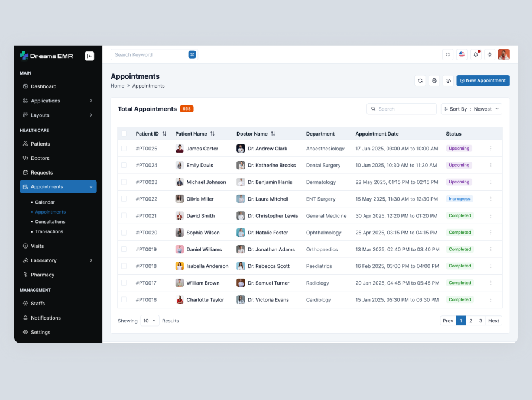Click the Next pagination button
Screen dimensions: 532x400
(494, 321)
